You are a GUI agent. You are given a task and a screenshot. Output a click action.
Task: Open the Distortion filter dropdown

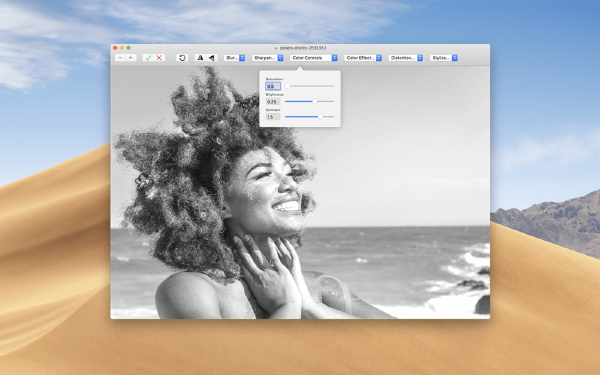(406, 58)
